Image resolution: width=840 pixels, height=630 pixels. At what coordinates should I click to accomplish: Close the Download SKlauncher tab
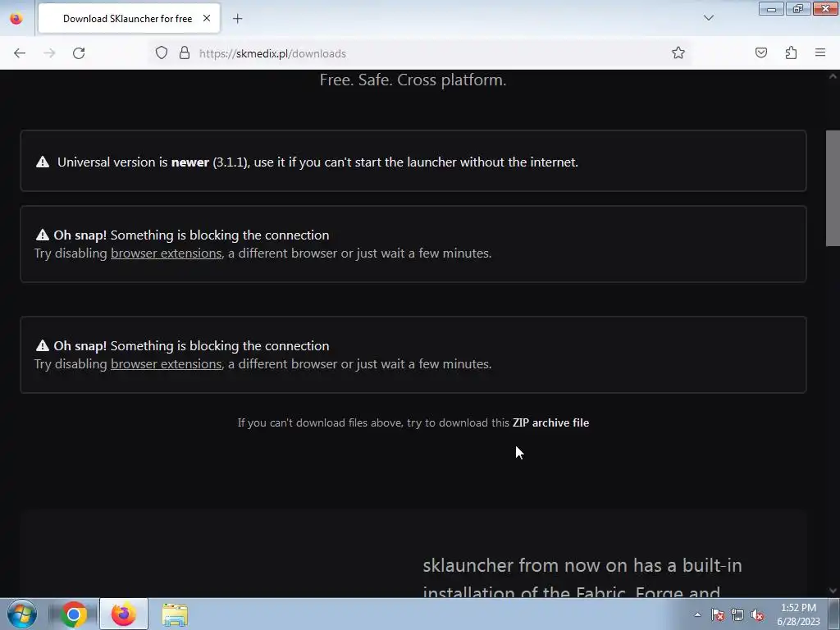click(206, 18)
